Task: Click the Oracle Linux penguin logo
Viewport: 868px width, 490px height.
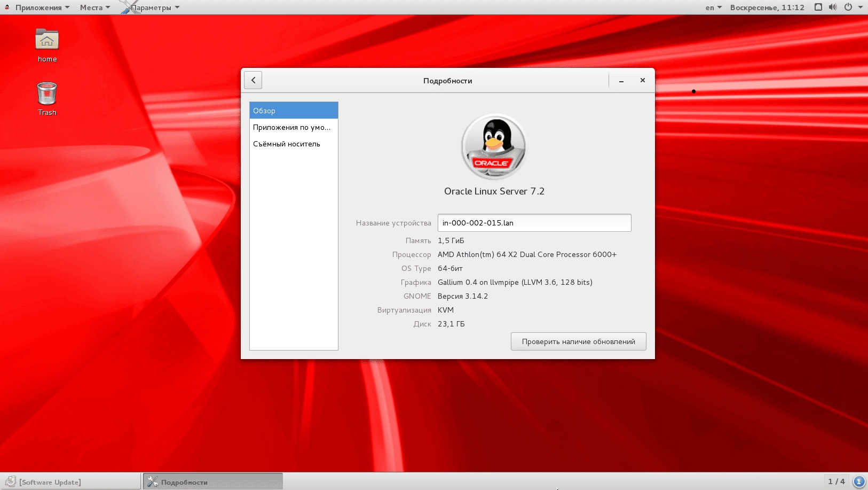Action: pos(494,147)
